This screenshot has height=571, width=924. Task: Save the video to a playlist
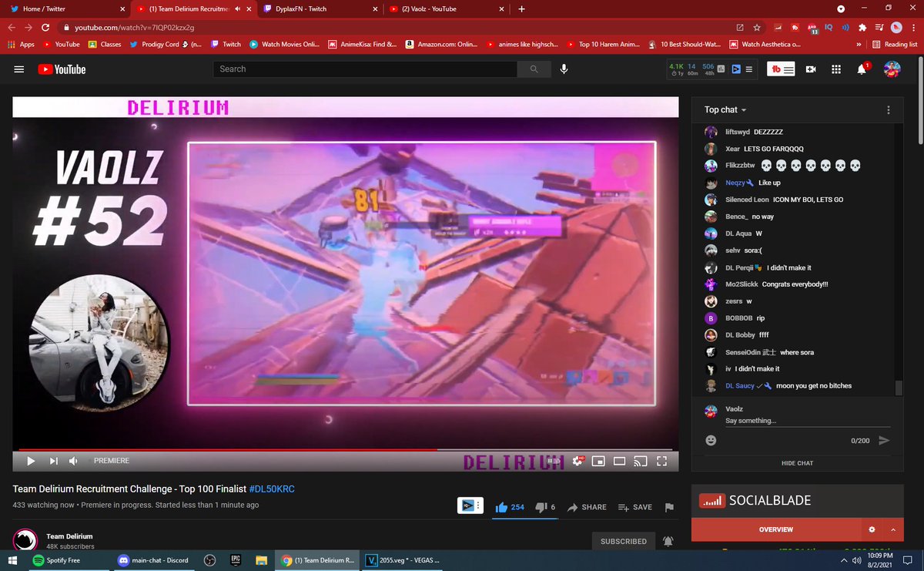coord(635,507)
